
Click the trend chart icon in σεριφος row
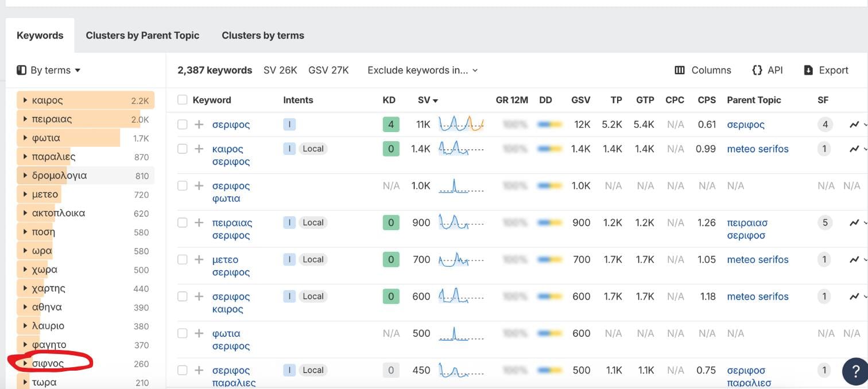tap(854, 125)
